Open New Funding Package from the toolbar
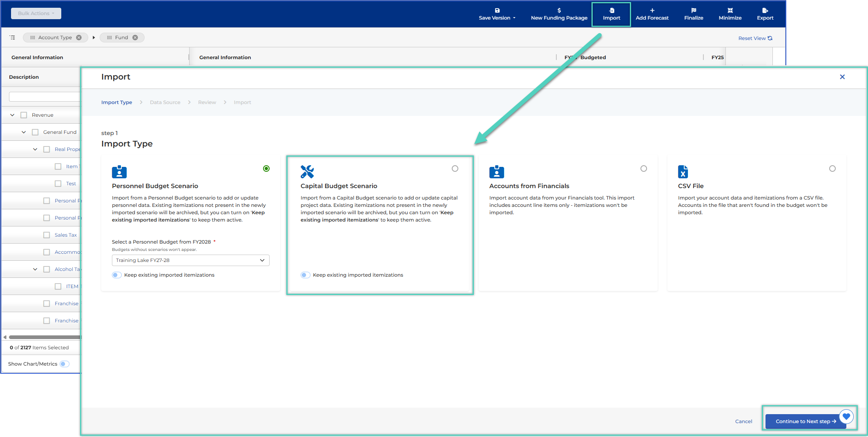 pyautogui.click(x=559, y=14)
